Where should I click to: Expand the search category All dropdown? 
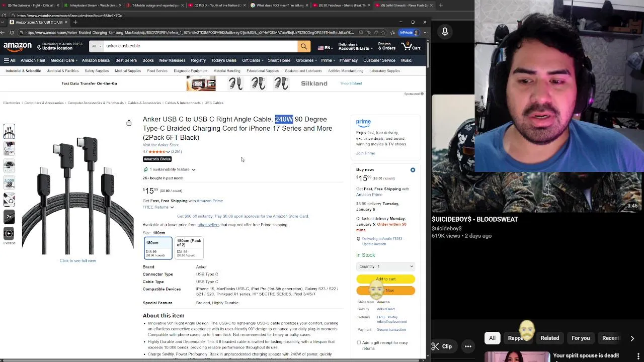(96, 46)
